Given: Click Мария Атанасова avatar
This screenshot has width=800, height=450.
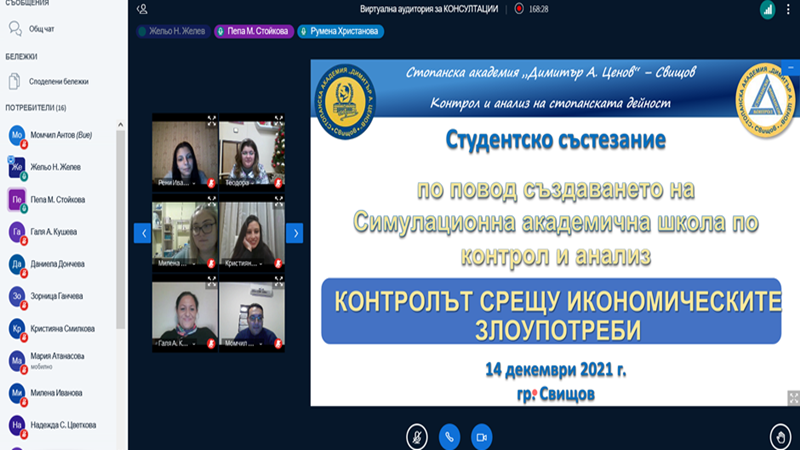Looking at the screenshot, I should (17, 361).
